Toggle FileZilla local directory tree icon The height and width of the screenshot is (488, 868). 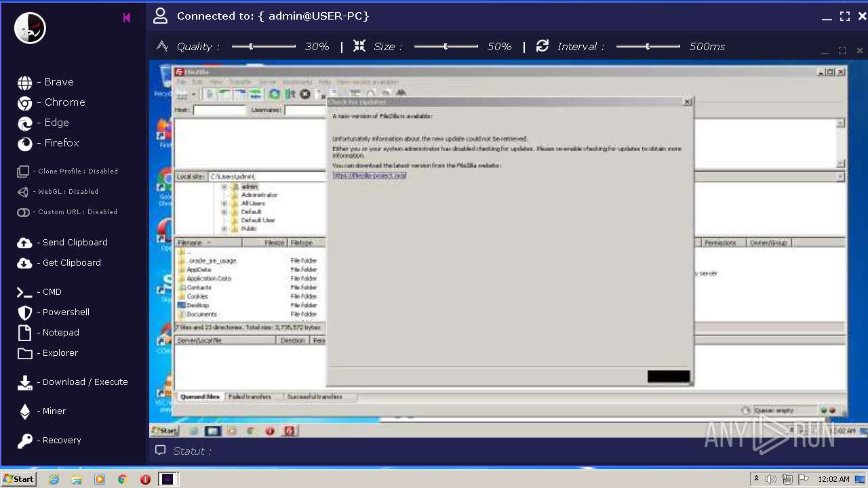pos(224,94)
